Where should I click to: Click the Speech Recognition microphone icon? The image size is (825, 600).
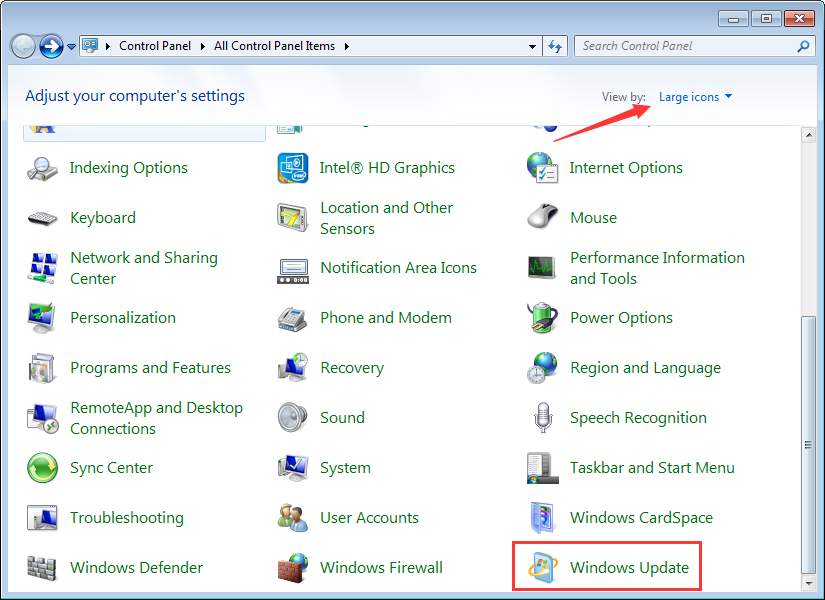[x=543, y=418]
